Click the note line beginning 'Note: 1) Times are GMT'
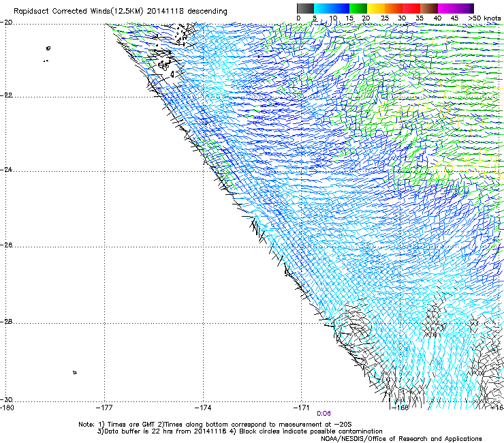Screen dimensions: 504x443 (215, 425)
